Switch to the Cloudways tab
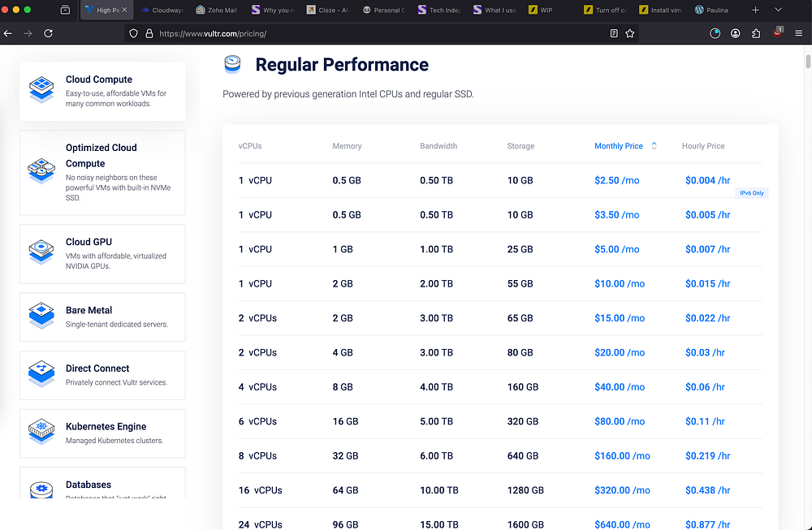 pyautogui.click(x=162, y=10)
